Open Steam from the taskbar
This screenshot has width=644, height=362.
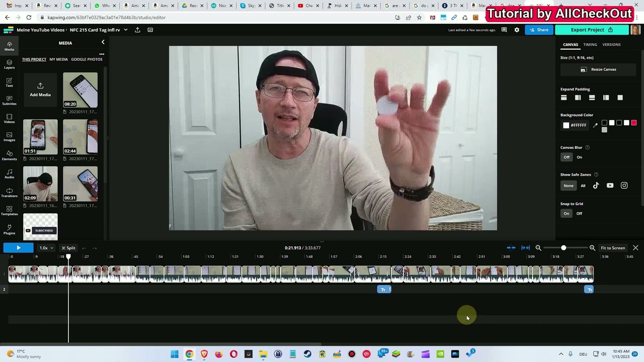pos(307,354)
